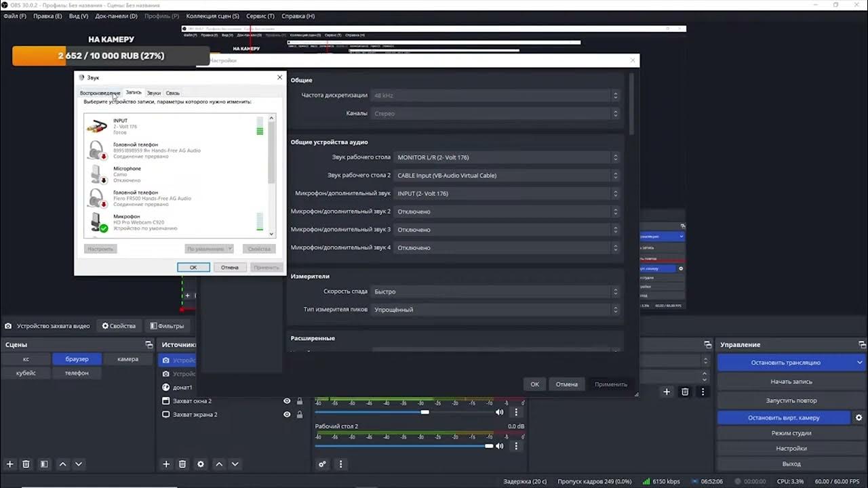Move source up in Sources panel

[219, 464]
